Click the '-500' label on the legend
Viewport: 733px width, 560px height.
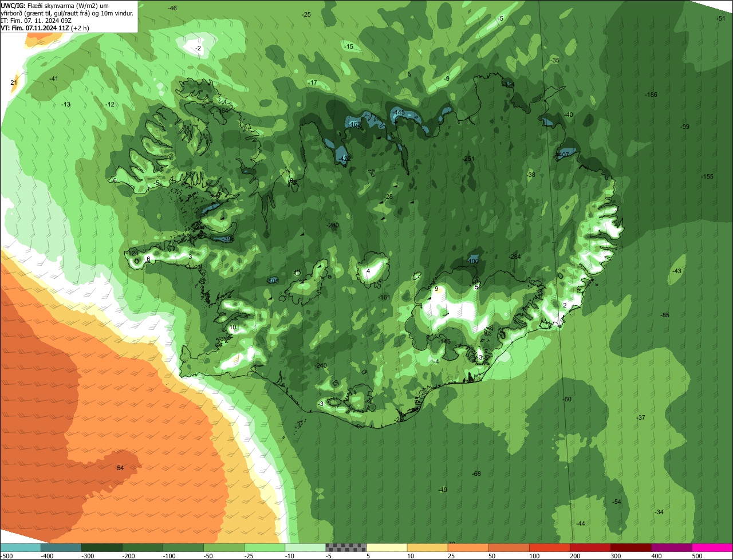coord(7,556)
